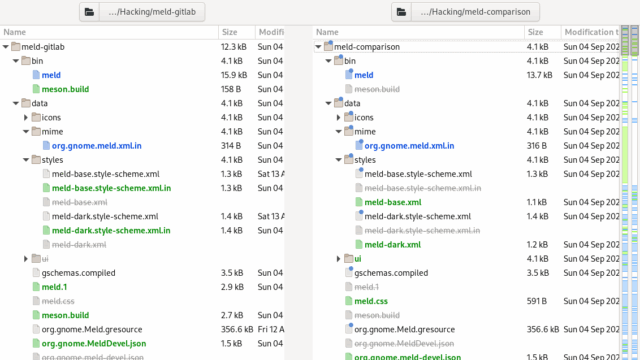The image size is (640, 360).
Task: Collapse the mime folder in right pane
Action: click(338, 131)
